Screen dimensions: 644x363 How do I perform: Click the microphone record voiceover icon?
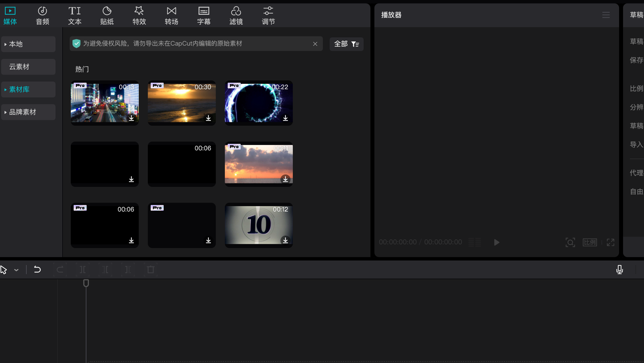(x=619, y=270)
